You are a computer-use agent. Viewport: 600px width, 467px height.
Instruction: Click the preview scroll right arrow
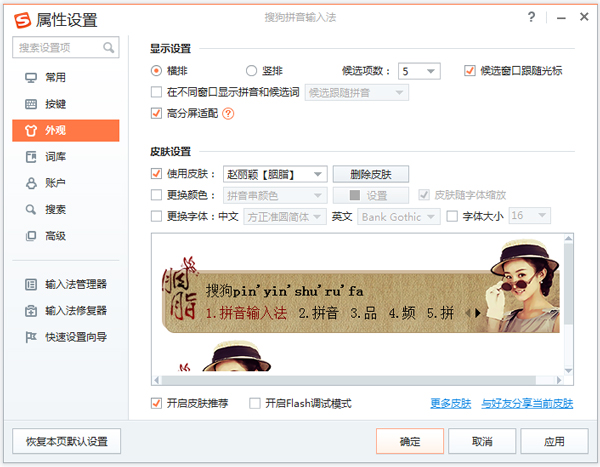click(x=559, y=380)
